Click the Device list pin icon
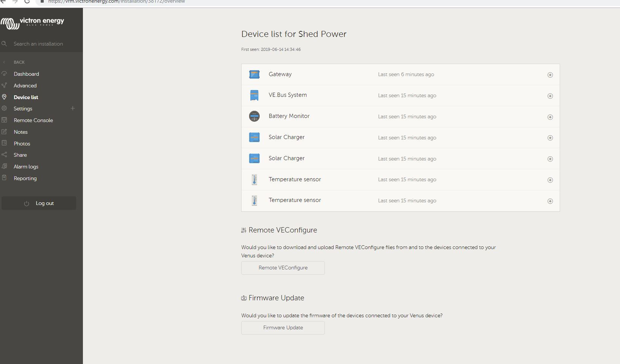620x364 pixels. click(4, 97)
